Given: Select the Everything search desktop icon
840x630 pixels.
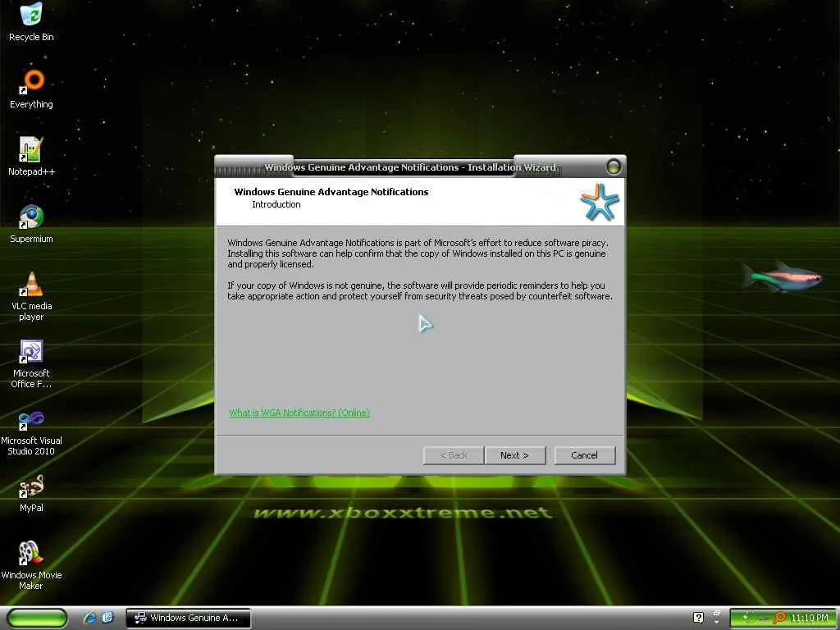Looking at the screenshot, I should pos(31,89).
